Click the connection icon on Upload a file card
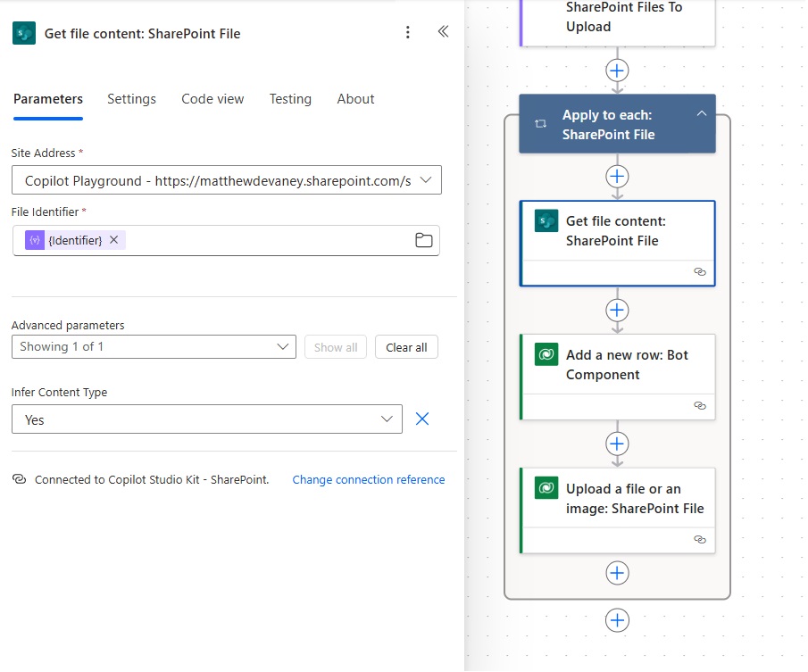The image size is (808, 672). click(x=700, y=540)
